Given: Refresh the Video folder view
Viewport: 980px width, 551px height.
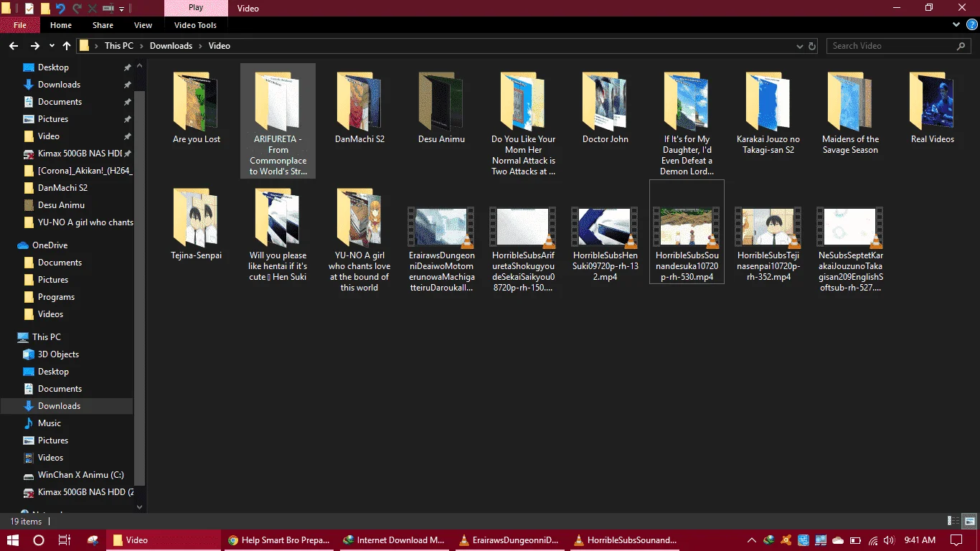Looking at the screenshot, I should [x=812, y=46].
